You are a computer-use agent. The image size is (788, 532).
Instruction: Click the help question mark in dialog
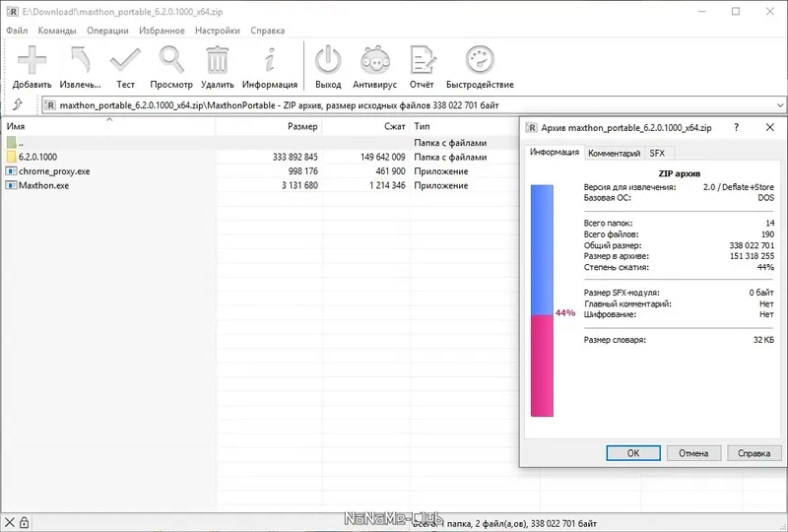point(736,127)
